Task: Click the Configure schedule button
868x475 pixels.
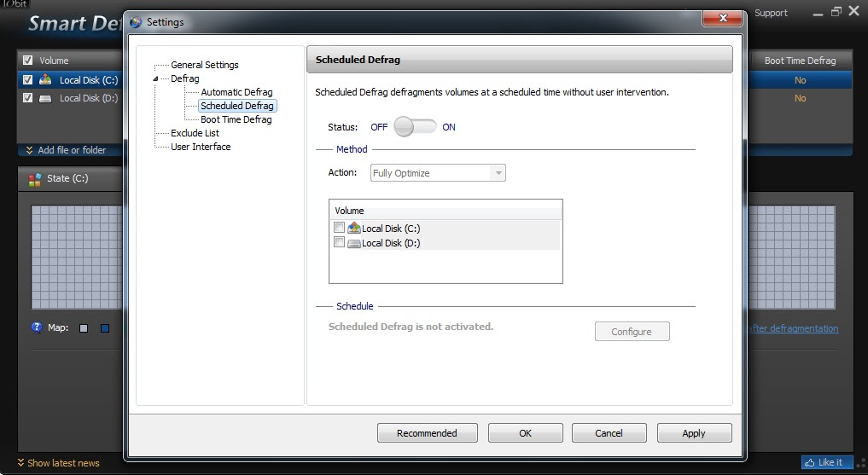Action: click(x=632, y=331)
